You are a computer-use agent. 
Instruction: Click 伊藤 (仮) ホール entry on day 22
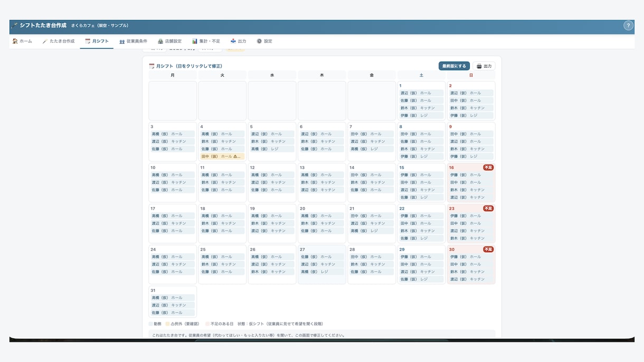pyautogui.click(x=421, y=216)
